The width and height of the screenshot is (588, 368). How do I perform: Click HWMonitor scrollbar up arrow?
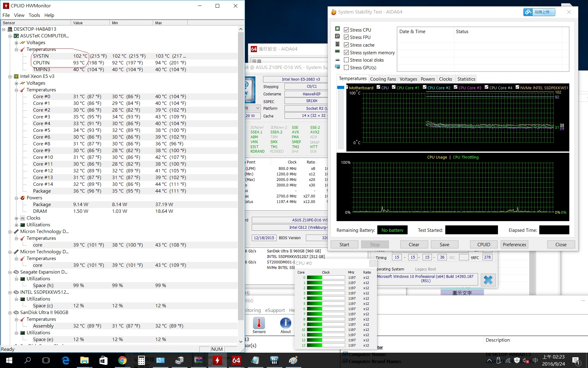tap(241, 29)
